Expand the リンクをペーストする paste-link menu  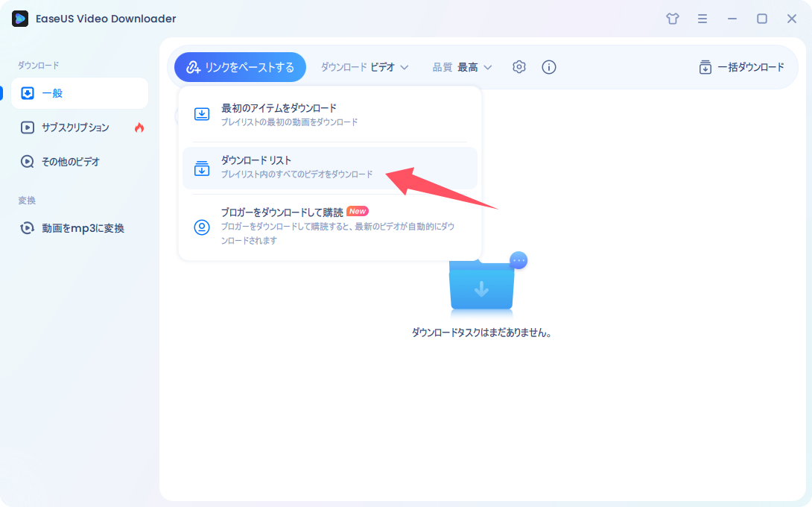pos(240,66)
